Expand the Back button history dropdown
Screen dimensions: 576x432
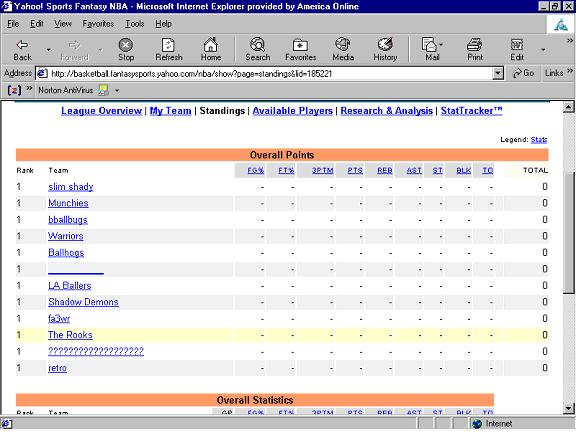pos(48,50)
